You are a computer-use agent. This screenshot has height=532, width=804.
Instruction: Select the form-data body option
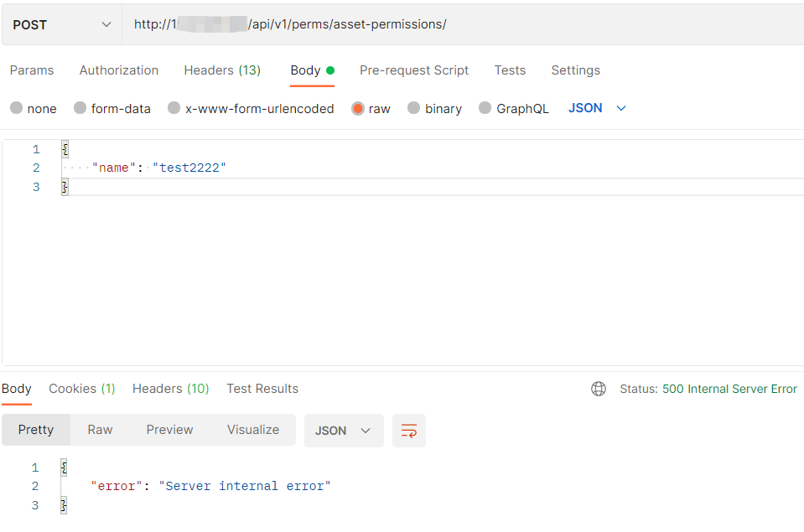pos(80,107)
